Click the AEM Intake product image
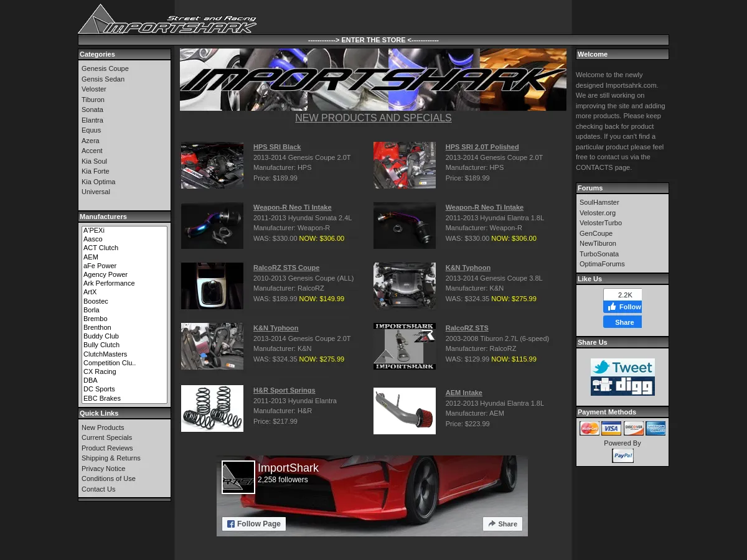 click(x=405, y=411)
